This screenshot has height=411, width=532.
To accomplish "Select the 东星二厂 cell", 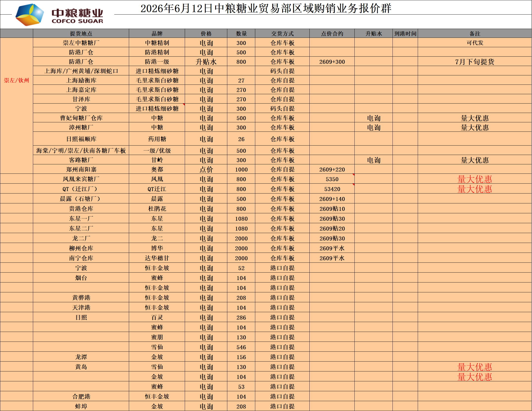I will point(81,229).
